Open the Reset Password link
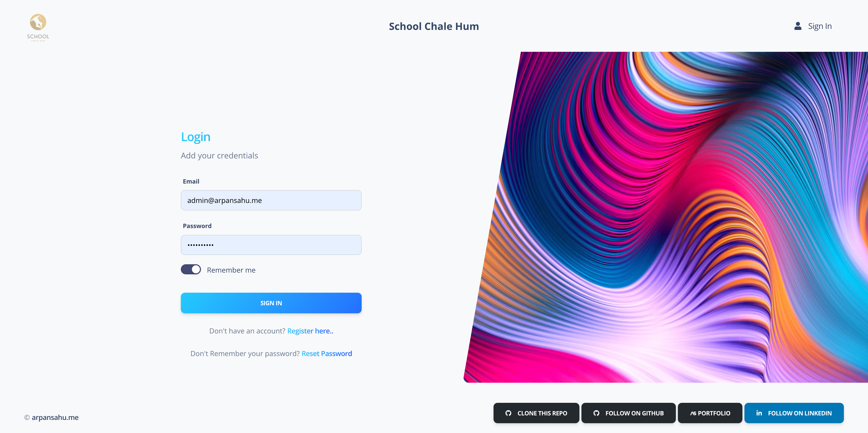This screenshot has height=433, width=868. tap(327, 353)
